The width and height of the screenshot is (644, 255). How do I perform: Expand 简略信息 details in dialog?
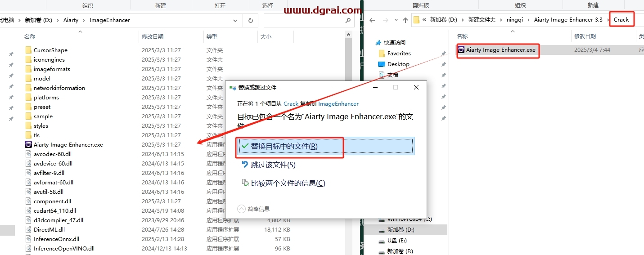pyautogui.click(x=254, y=209)
